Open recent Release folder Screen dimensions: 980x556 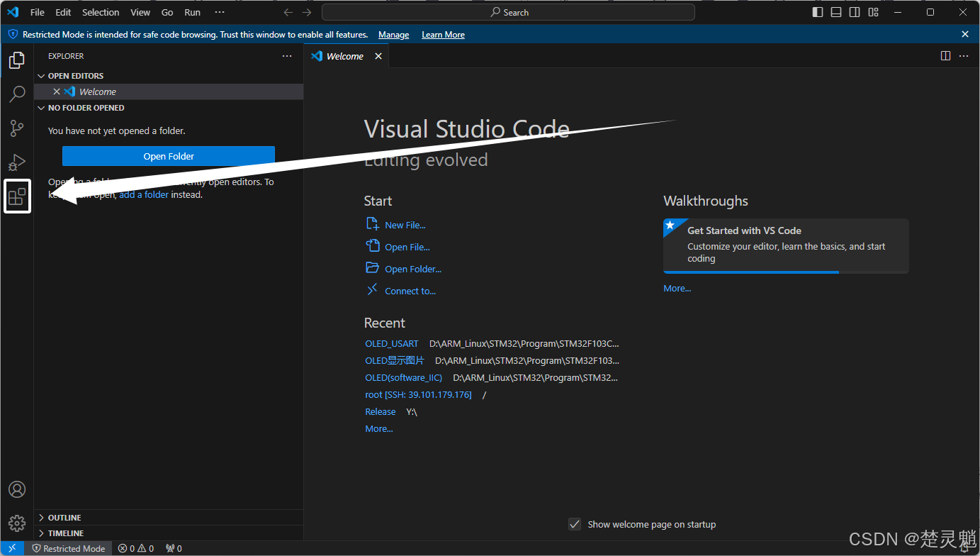point(381,411)
